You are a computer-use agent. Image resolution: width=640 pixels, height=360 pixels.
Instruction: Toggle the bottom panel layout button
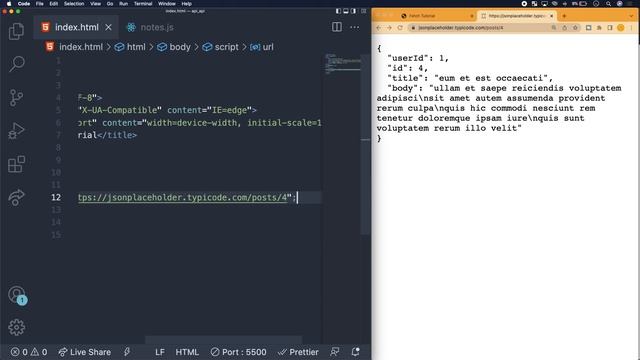346,11
